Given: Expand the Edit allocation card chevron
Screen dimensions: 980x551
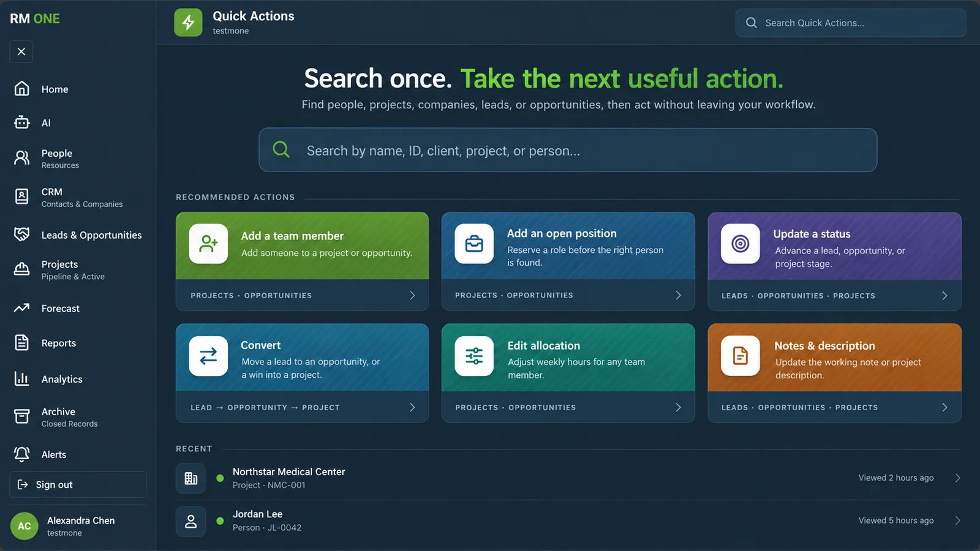Looking at the screenshot, I should tap(678, 407).
